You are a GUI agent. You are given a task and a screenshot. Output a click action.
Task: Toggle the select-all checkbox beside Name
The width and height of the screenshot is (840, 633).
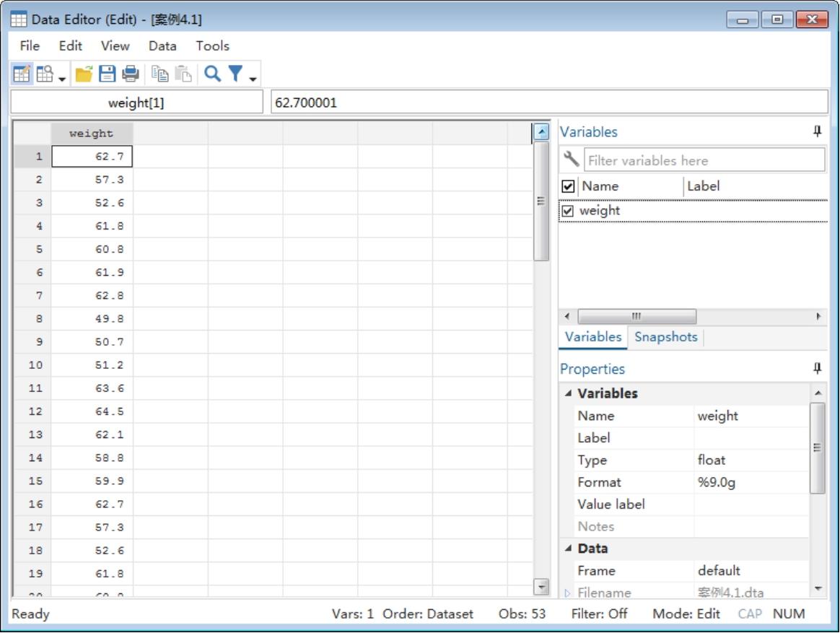(x=568, y=186)
